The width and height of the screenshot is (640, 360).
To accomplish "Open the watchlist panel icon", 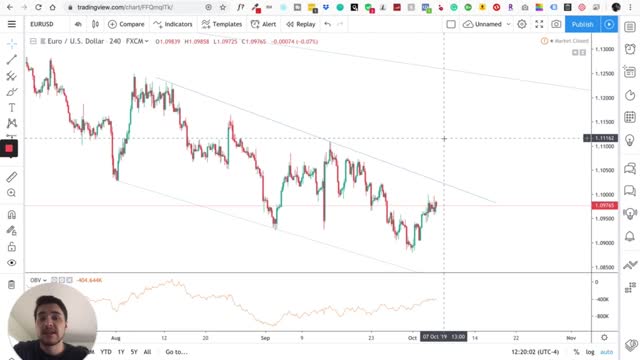I will pos(630,27).
